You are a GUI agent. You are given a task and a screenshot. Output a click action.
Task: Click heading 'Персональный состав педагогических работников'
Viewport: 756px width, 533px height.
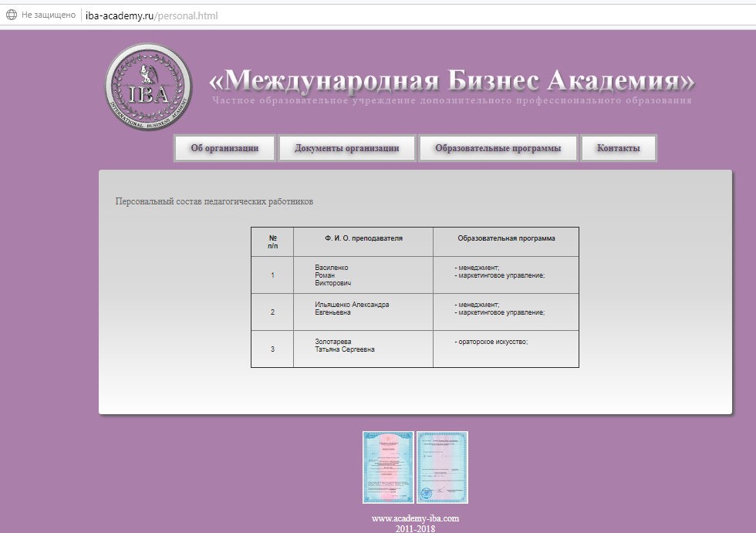[x=214, y=201]
